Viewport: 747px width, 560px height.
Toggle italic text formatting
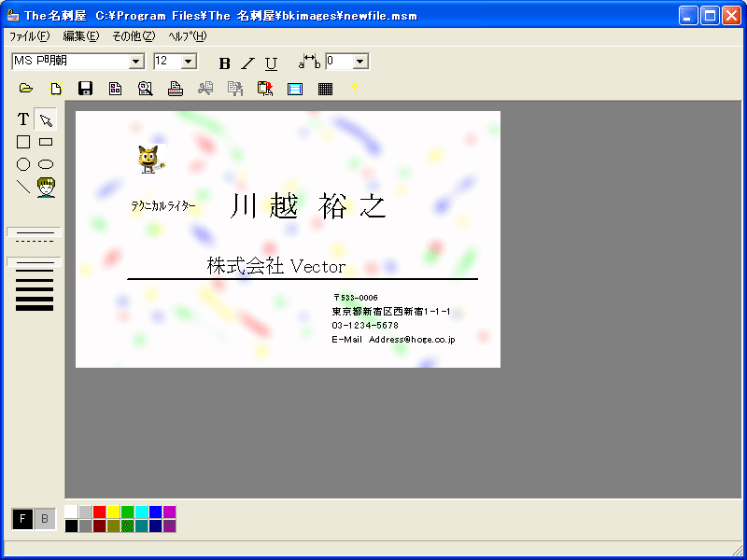tap(247, 63)
